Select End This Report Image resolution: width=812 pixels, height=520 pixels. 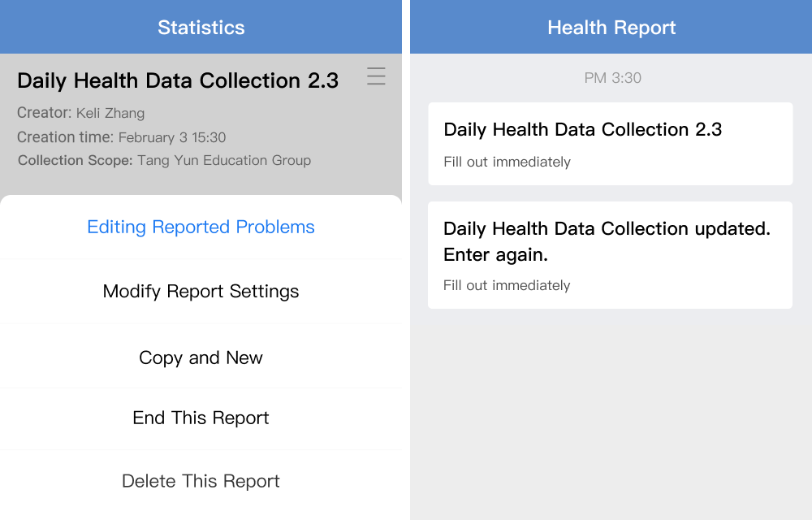pyautogui.click(x=201, y=418)
